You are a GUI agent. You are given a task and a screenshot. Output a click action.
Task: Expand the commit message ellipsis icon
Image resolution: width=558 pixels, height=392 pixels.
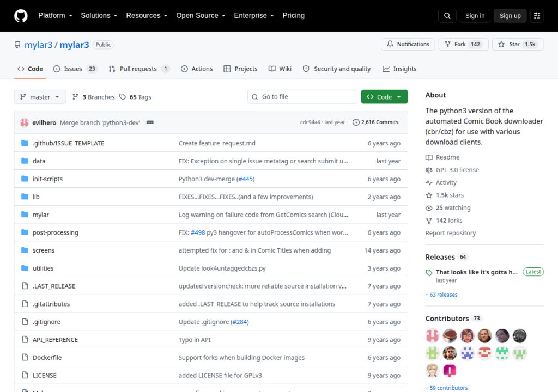pyautogui.click(x=150, y=122)
